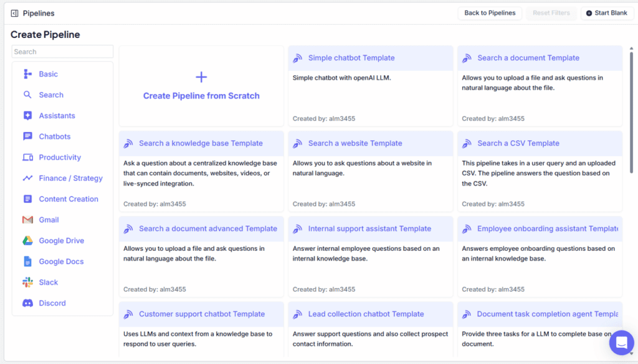The height and width of the screenshot is (364, 638).
Task: Click the Discord logo icon
Action: point(27,303)
